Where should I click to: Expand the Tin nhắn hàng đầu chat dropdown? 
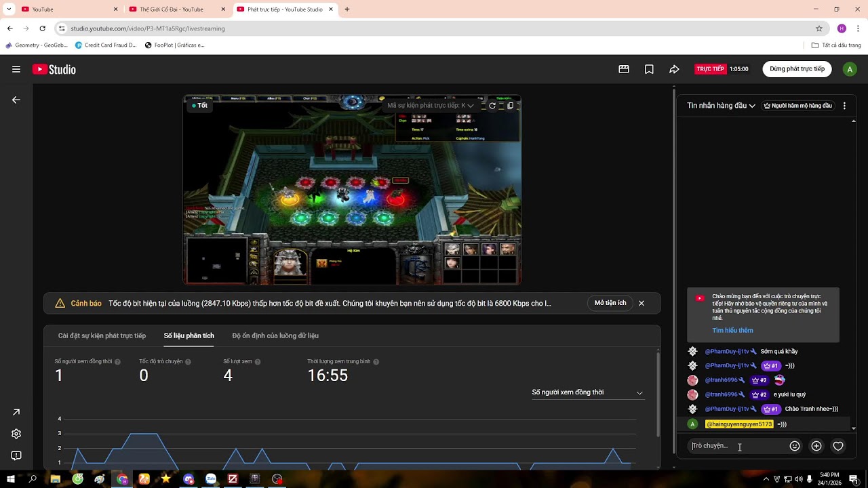[x=721, y=106]
